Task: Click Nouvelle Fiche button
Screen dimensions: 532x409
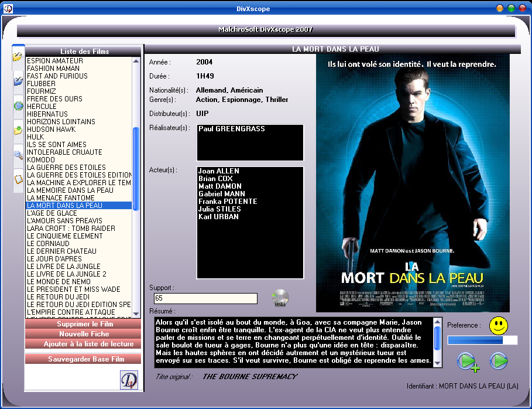Action: coord(83,333)
